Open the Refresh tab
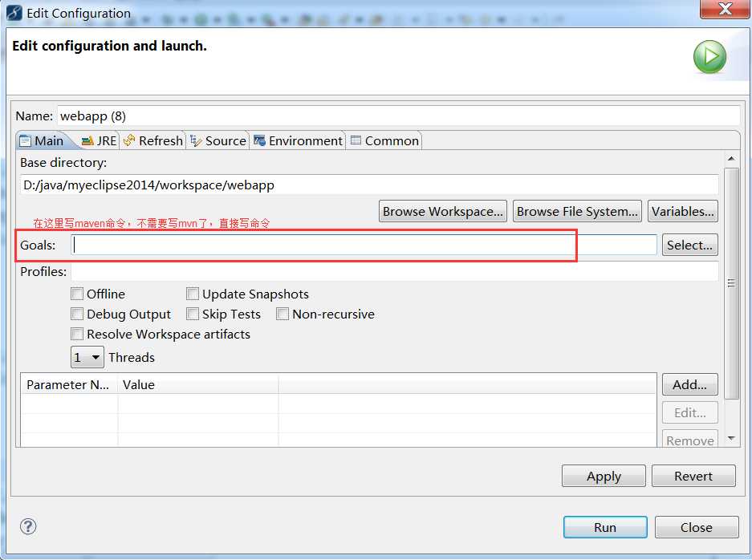The width and height of the screenshot is (752, 560). (153, 141)
